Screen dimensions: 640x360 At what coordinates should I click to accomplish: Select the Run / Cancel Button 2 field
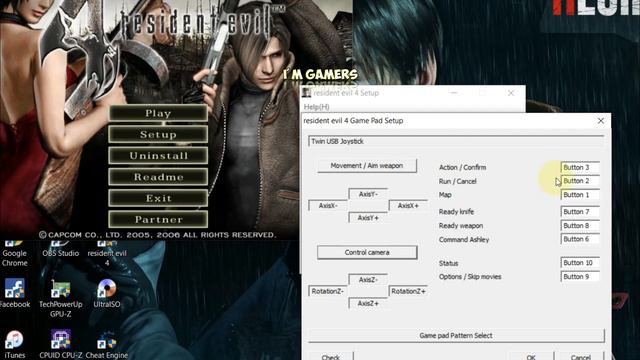point(580,181)
